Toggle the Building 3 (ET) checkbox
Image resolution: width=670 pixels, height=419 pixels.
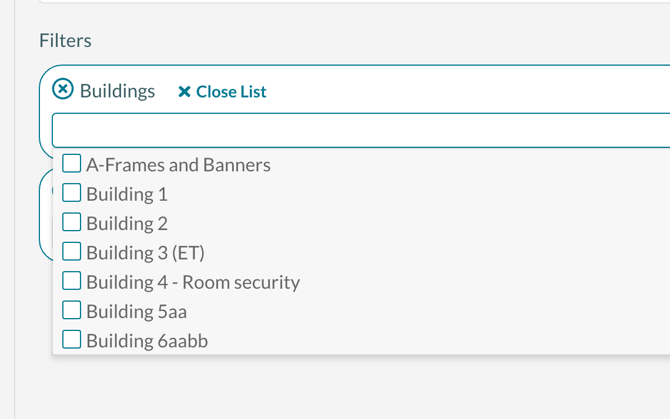tap(72, 251)
